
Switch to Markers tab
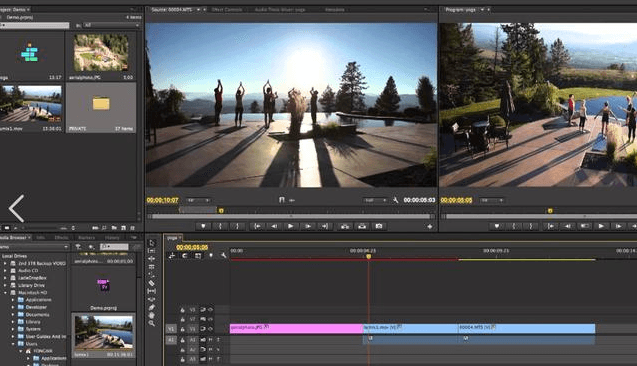[x=86, y=238]
